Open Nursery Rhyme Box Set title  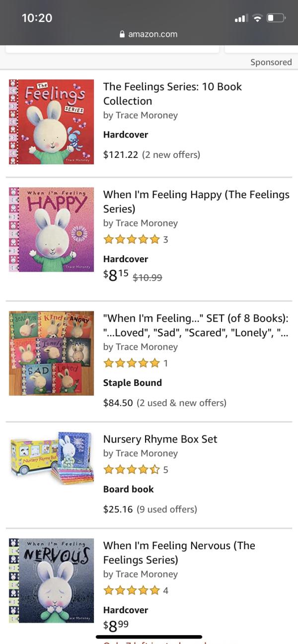[x=160, y=439]
